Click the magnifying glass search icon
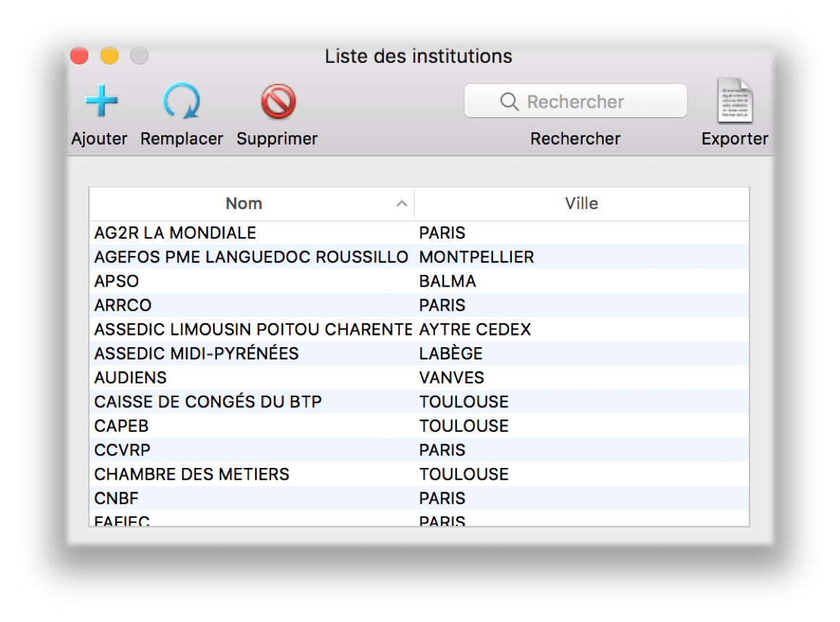The height and width of the screenshot is (622, 840). click(x=509, y=101)
